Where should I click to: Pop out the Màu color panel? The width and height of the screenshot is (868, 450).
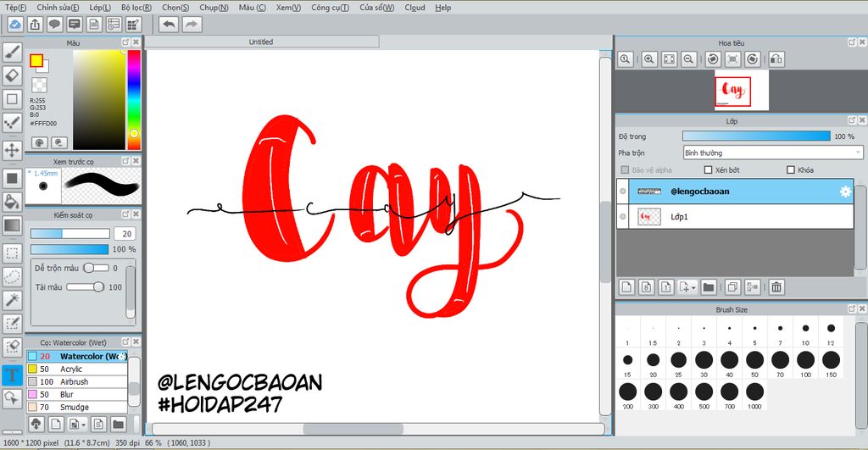coord(125,42)
